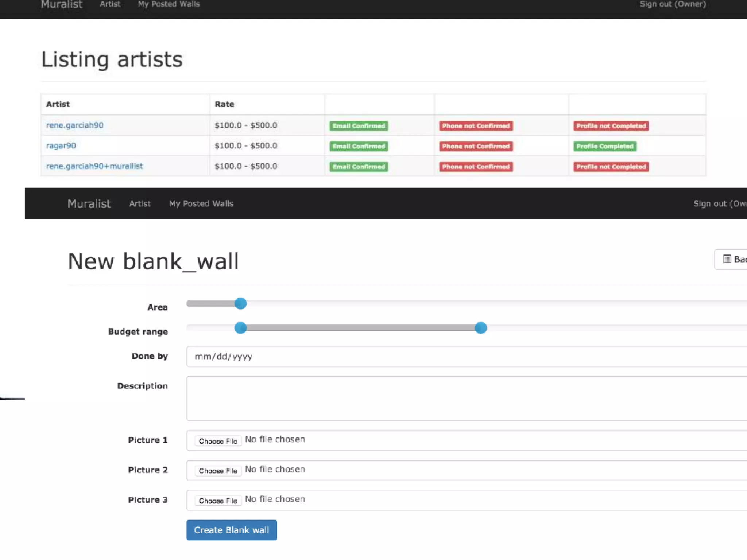The image size is (747, 560).
Task: Click My Posted Walls in top navbar
Action: tap(169, 4)
